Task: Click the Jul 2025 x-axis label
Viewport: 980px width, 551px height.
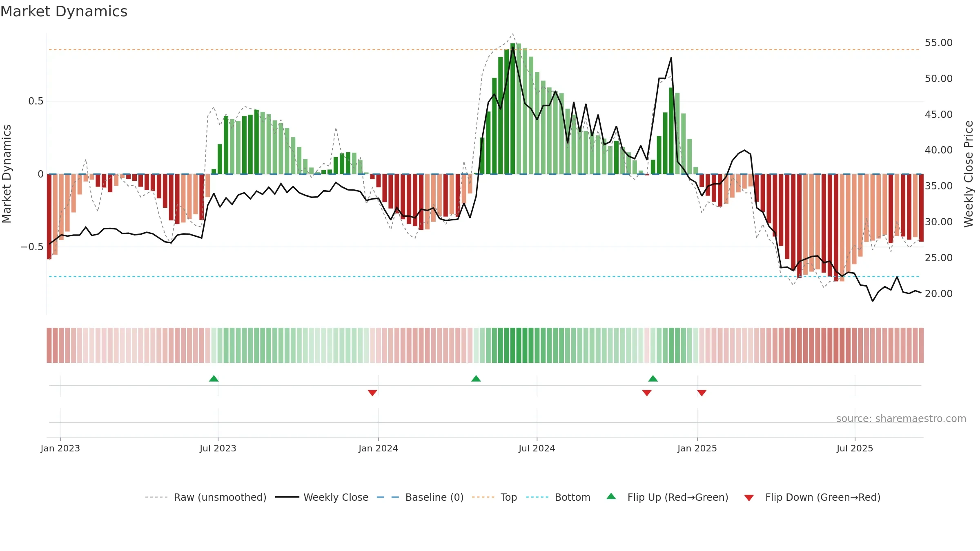Action: 855,448
